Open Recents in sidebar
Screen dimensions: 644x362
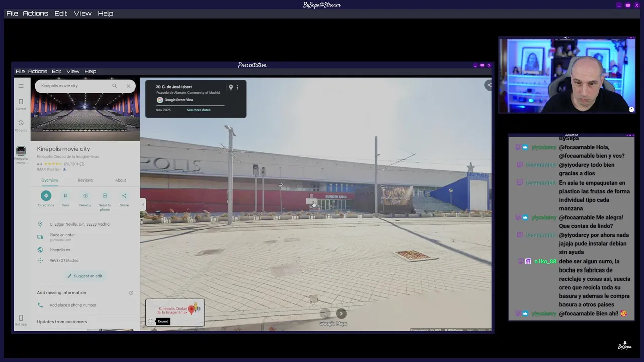(x=21, y=126)
